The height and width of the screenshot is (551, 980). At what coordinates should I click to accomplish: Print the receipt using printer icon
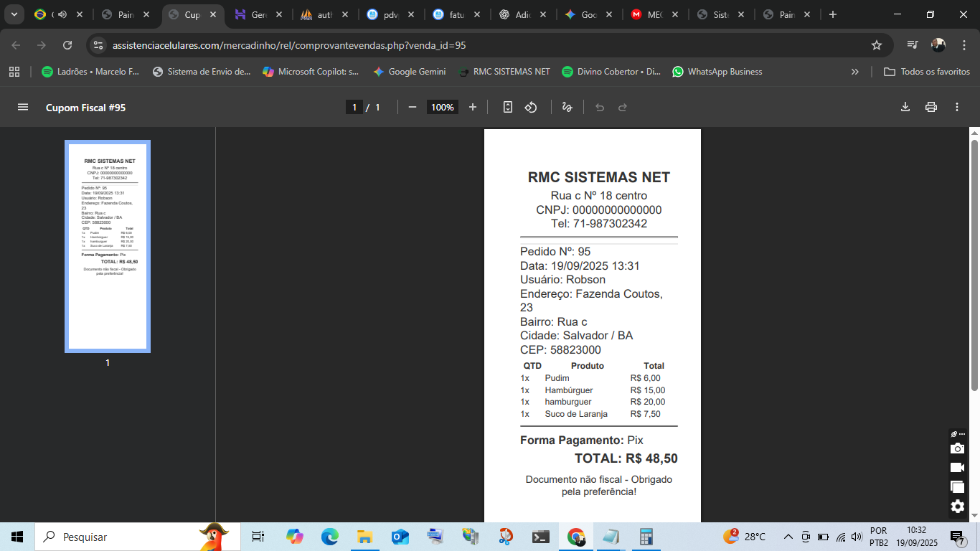click(931, 107)
